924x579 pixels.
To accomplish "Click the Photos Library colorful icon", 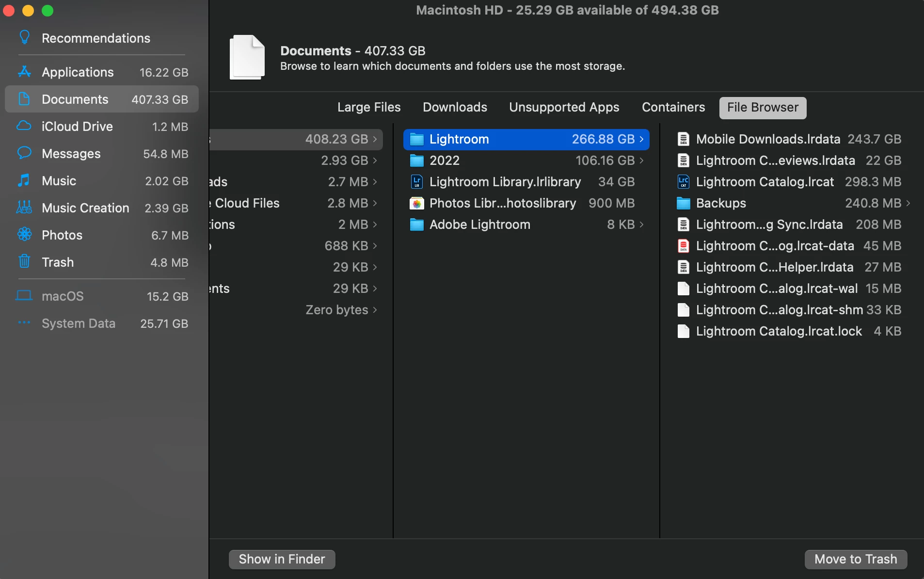I will click(417, 203).
